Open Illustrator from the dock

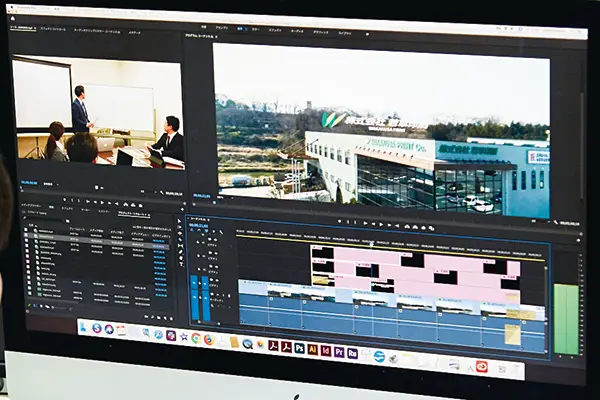313,349
